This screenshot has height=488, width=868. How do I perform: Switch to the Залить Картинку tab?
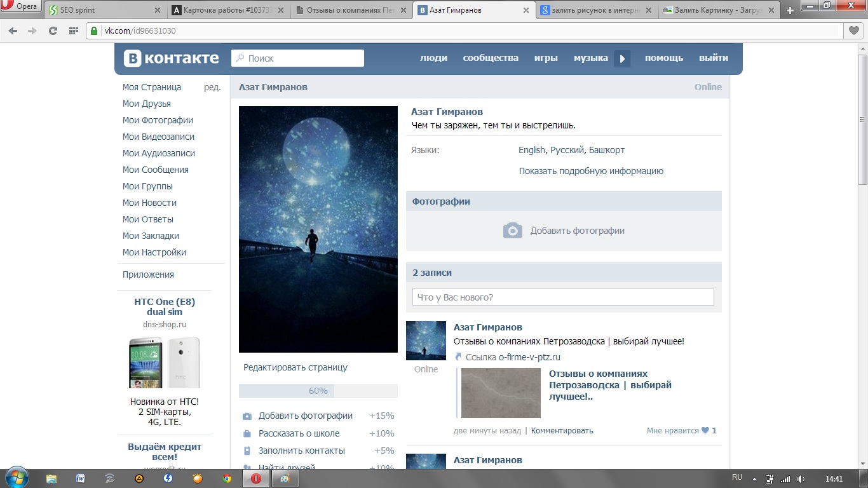pos(718,10)
